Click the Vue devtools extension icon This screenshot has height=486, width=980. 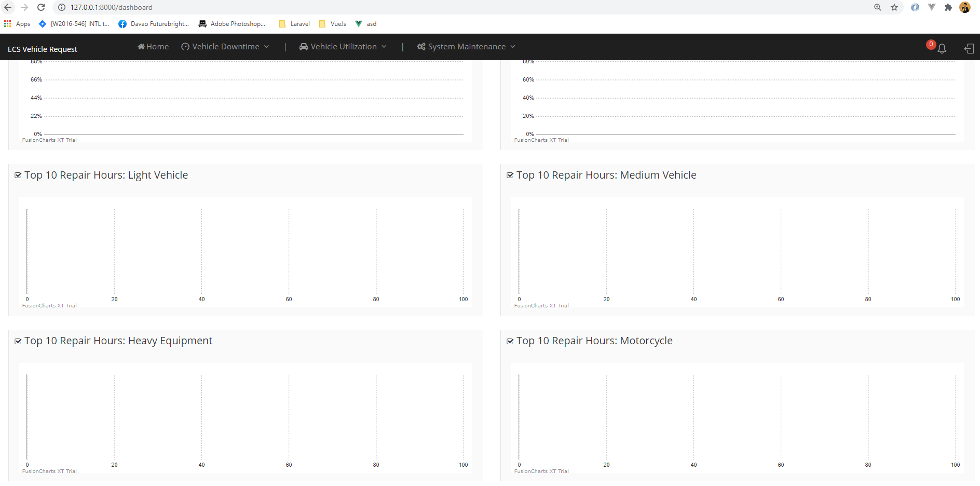pos(932,7)
